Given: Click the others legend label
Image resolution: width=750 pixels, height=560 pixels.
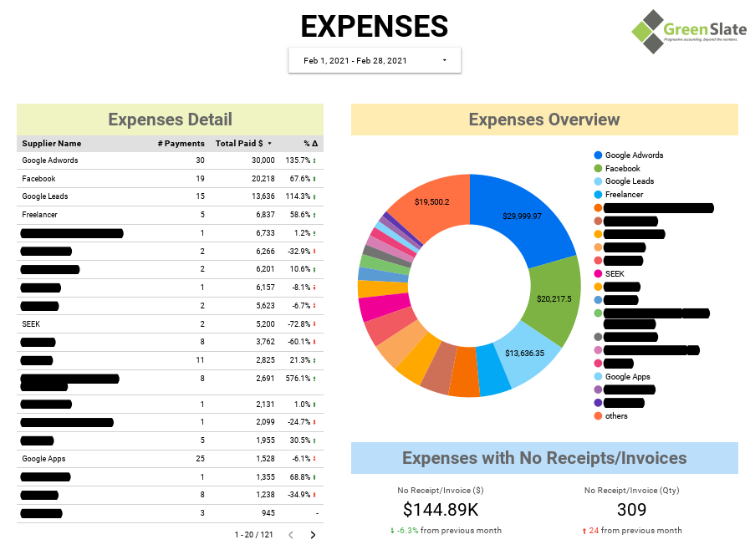Looking at the screenshot, I should pos(616,416).
